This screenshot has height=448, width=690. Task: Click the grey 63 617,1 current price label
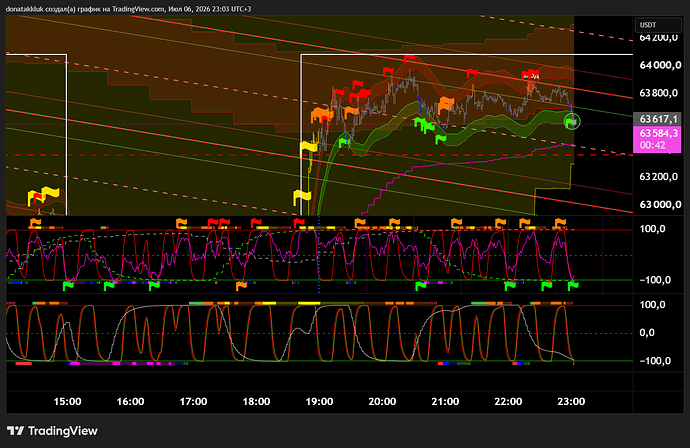coord(657,119)
